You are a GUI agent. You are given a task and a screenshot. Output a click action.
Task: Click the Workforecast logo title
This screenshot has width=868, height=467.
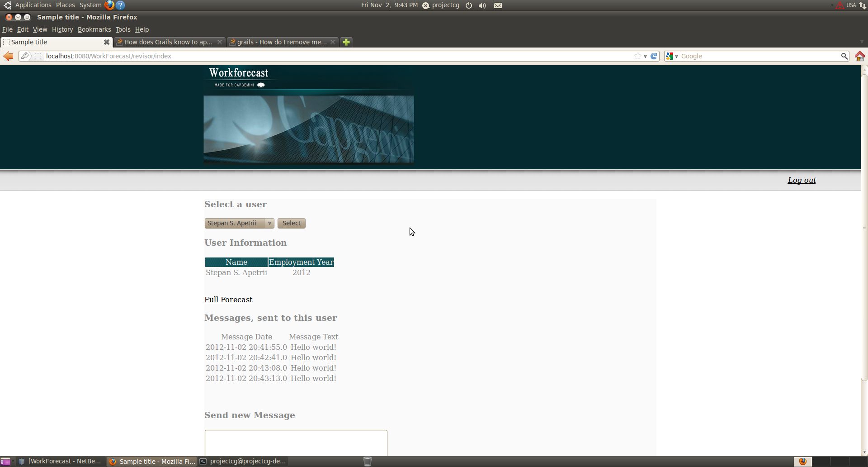point(239,73)
